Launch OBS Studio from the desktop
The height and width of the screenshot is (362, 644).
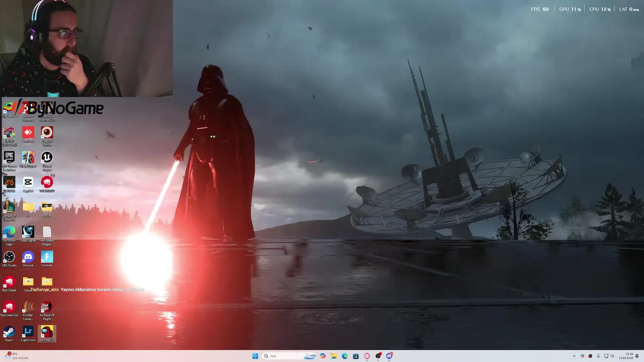(9, 259)
